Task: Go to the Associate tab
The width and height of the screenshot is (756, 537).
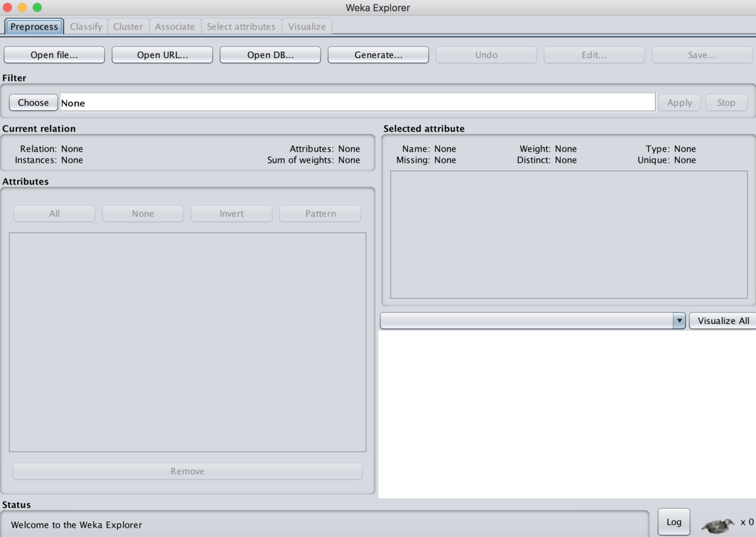Action: click(x=175, y=26)
